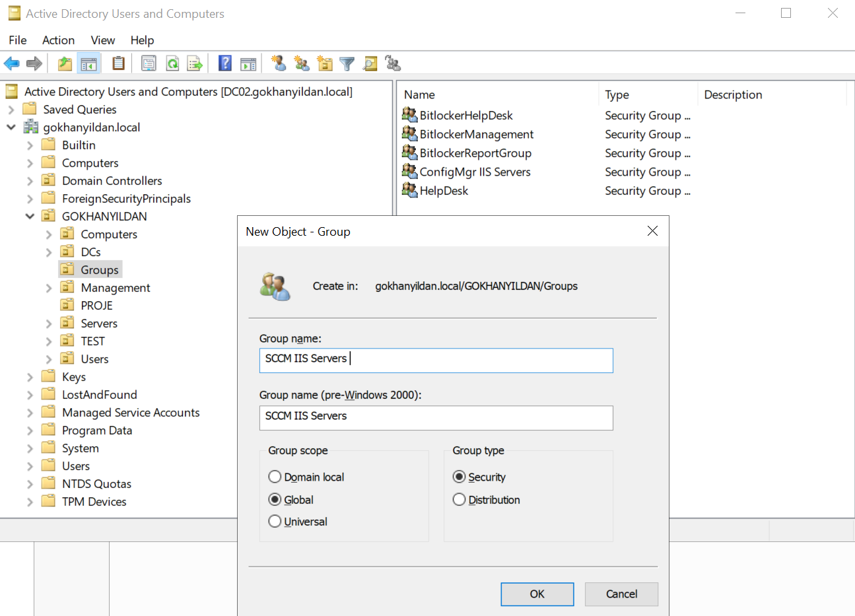Open the Help menu
This screenshot has height=616, width=855.
coord(142,40)
